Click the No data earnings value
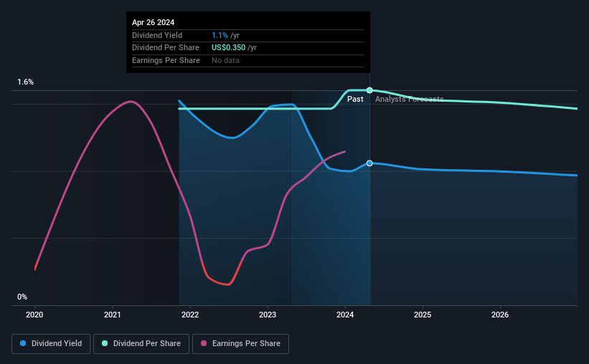 coord(225,60)
